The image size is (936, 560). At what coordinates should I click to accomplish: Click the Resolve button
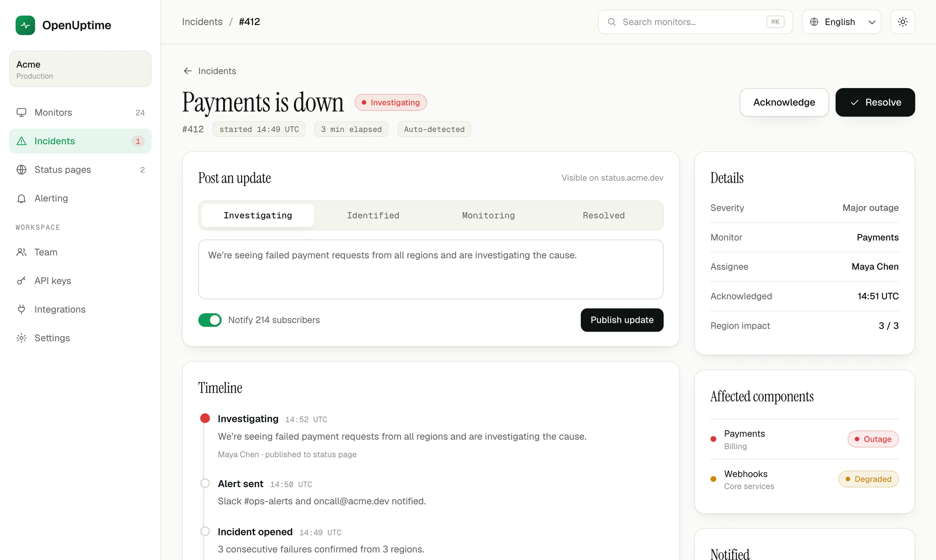875,102
